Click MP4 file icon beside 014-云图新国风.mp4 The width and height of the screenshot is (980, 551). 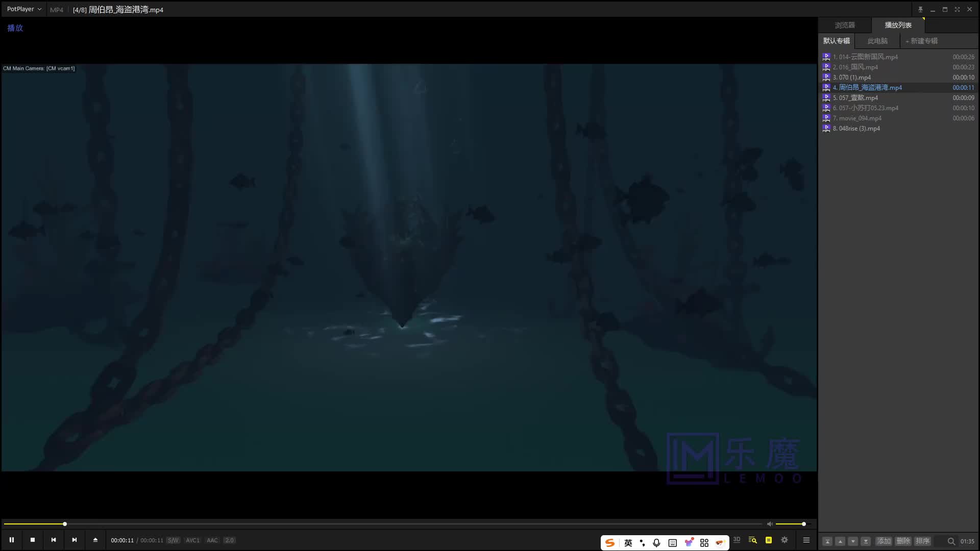(826, 57)
